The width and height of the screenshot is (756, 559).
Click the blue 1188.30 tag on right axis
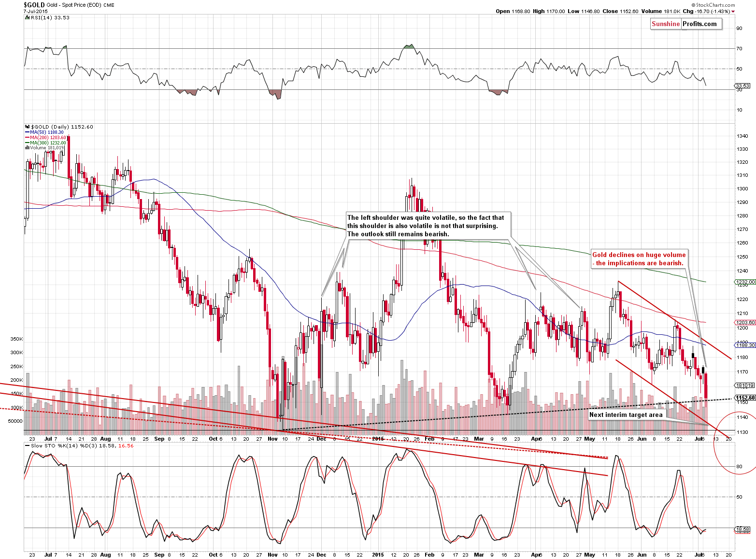pos(745,345)
